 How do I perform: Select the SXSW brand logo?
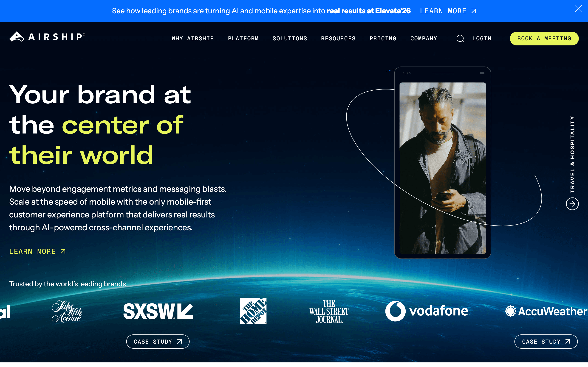pos(158,311)
